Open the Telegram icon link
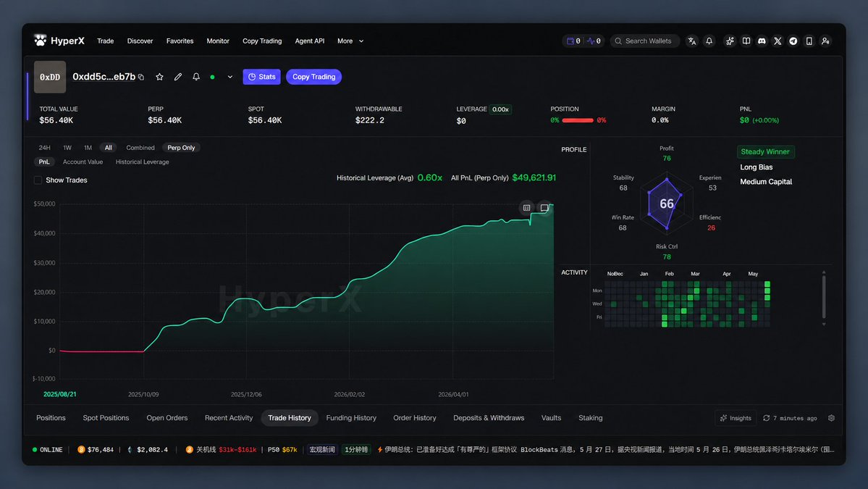The image size is (868, 489). click(793, 41)
